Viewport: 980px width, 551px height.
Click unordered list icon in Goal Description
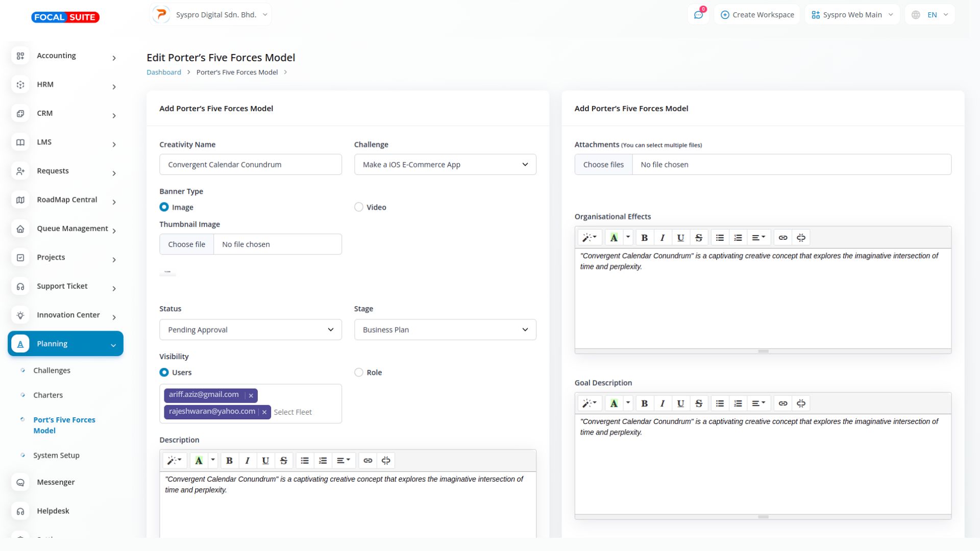tap(720, 404)
